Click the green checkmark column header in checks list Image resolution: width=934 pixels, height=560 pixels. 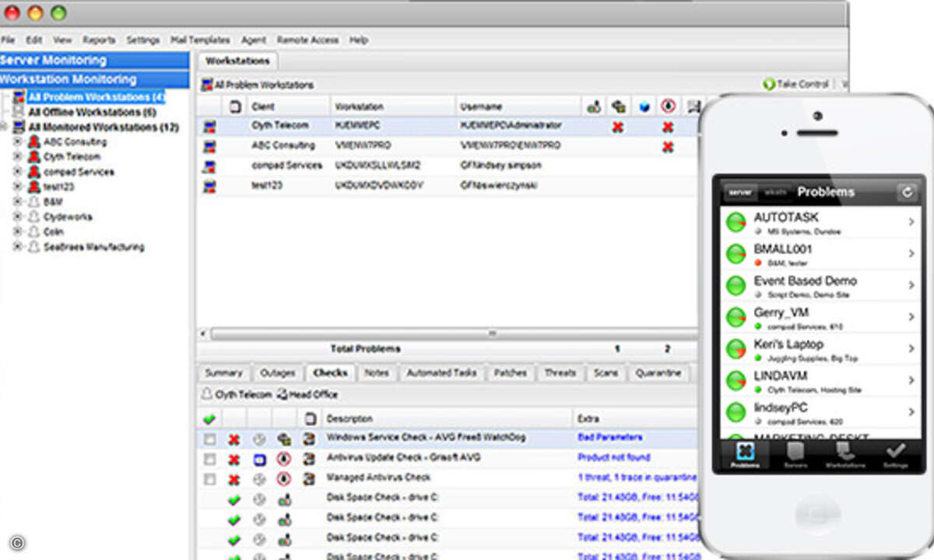209,419
